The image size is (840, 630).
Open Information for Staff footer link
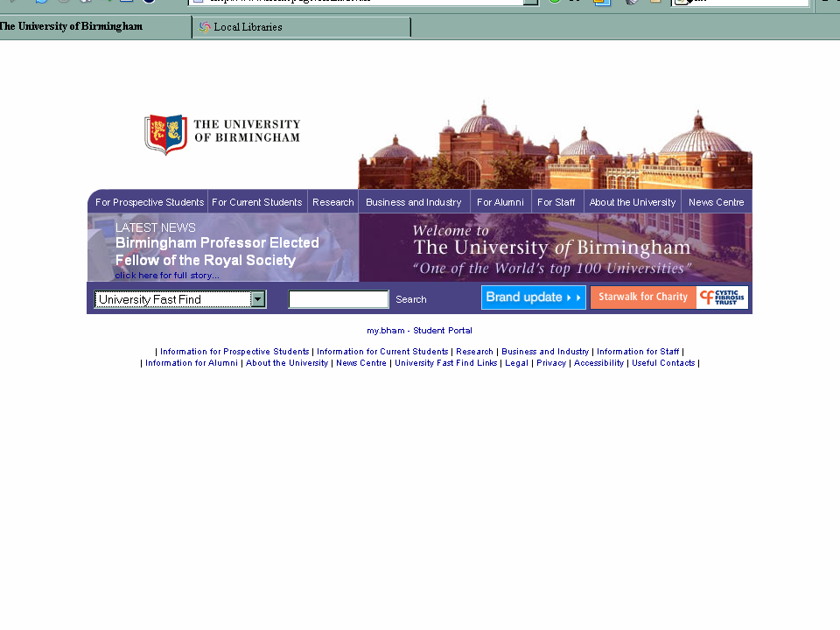pos(638,352)
